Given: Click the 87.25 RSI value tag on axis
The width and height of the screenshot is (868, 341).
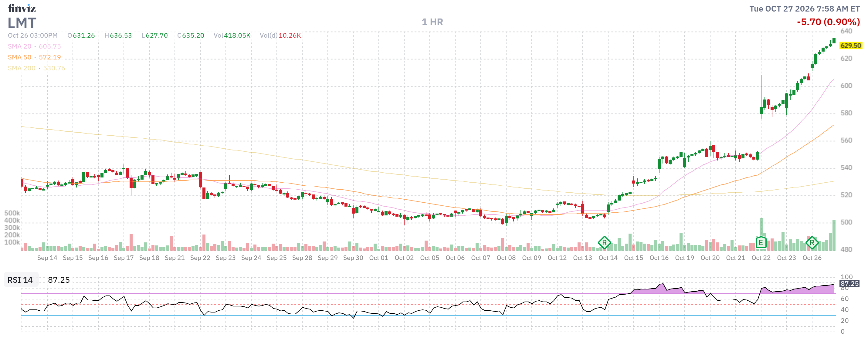Looking at the screenshot, I should coord(849,283).
